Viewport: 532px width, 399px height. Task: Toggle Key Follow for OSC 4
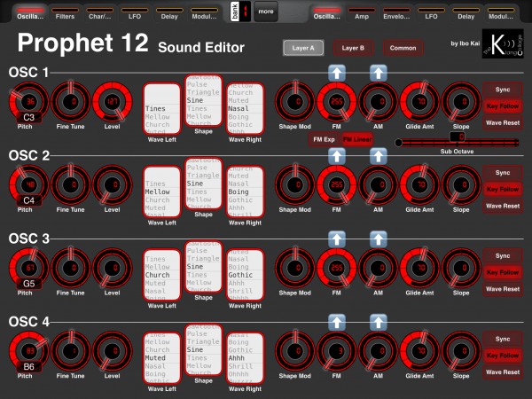[503, 356]
